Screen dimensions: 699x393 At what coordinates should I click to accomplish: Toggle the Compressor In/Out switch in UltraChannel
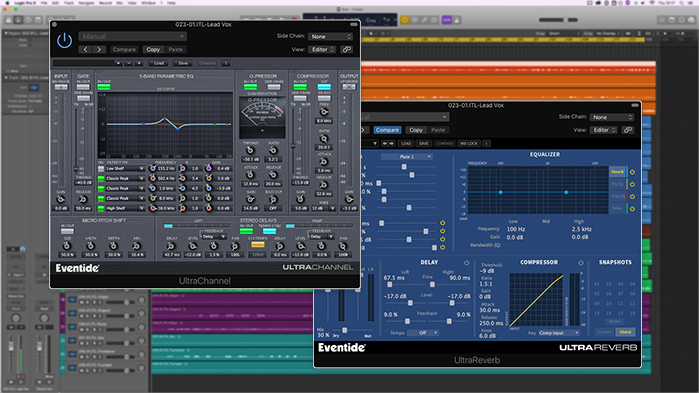[x=300, y=86]
